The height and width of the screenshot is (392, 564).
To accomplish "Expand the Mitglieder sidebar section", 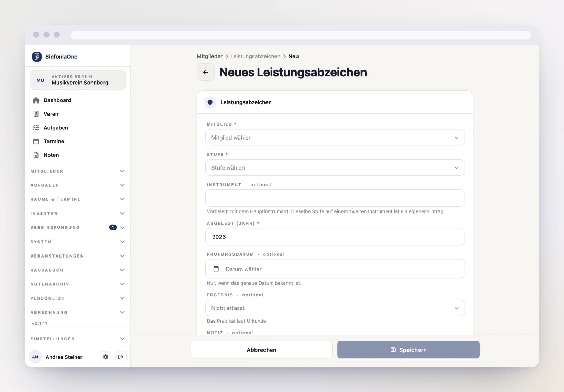I will click(x=78, y=171).
